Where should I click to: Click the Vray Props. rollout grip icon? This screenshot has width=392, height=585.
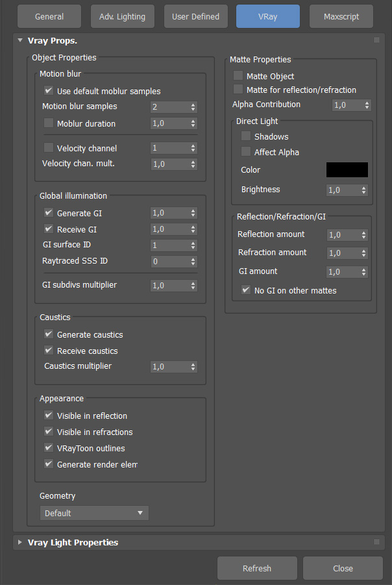click(376, 40)
